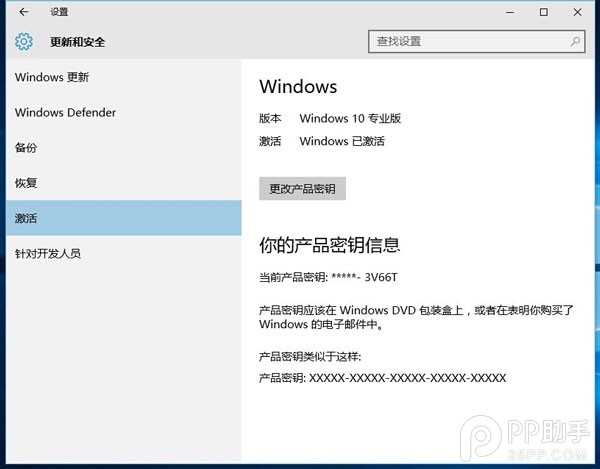The height and width of the screenshot is (469, 600).
Task: Select 备份 in the sidebar
Action: click(124, 148)
